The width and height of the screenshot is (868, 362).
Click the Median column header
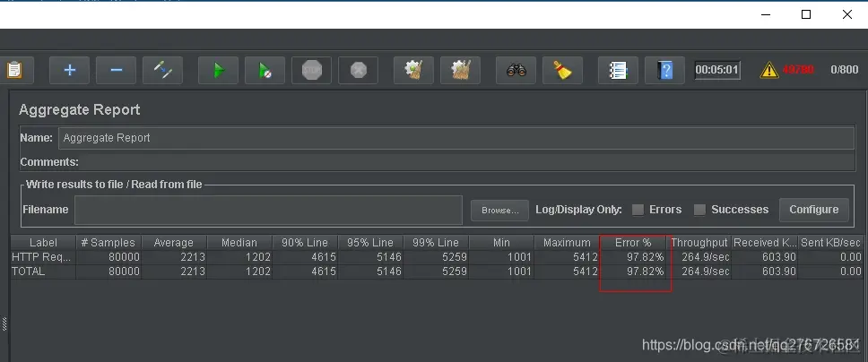pyautogui.click(x=239, y=243)
